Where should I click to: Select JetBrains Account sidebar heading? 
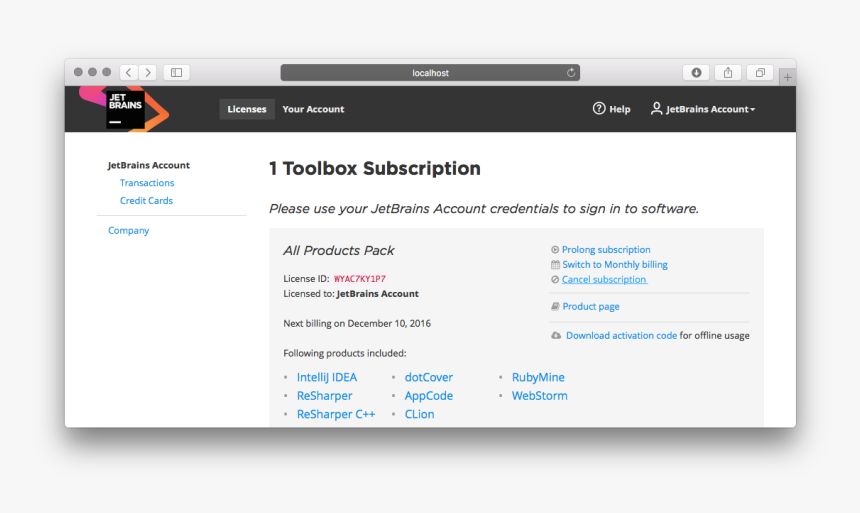[149, 165]
